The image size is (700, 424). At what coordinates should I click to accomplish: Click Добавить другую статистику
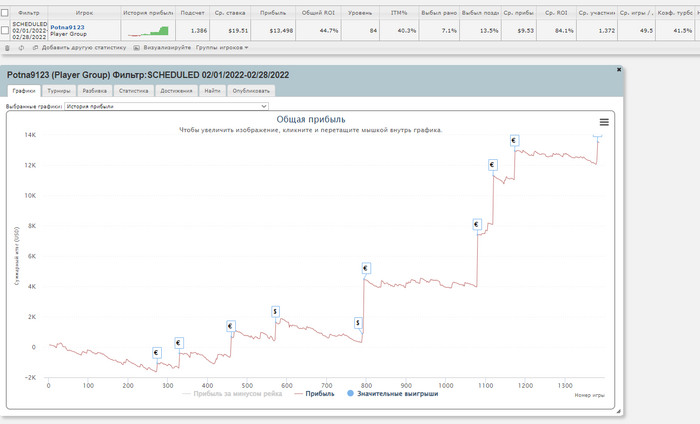(84, 48)
